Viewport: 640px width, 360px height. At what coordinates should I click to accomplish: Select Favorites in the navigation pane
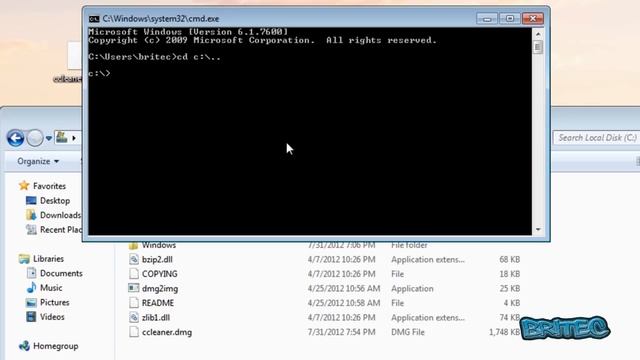coord(49,186)
